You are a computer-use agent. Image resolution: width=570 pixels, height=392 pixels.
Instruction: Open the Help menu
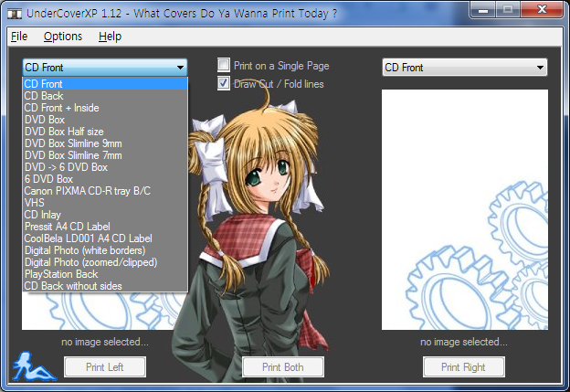tap(110, 37)
